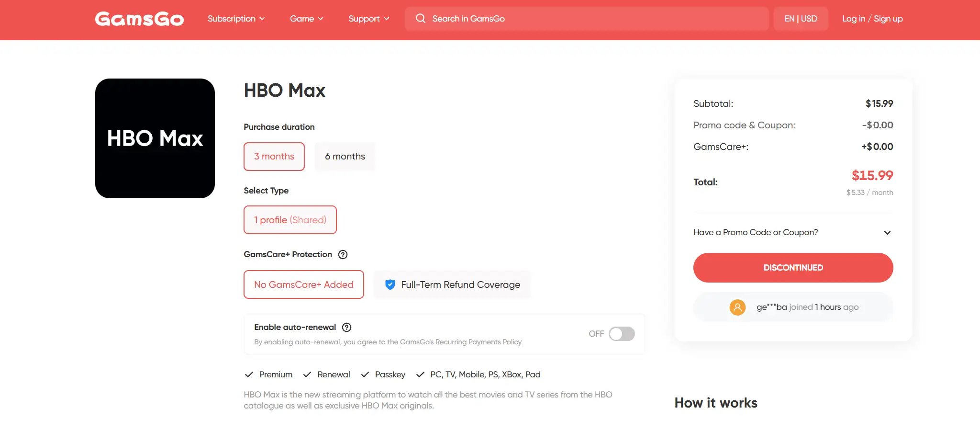The width and height of the screenshot is (980, 431).
Task: Click the Passkey feature label
Action: (390, 374)
